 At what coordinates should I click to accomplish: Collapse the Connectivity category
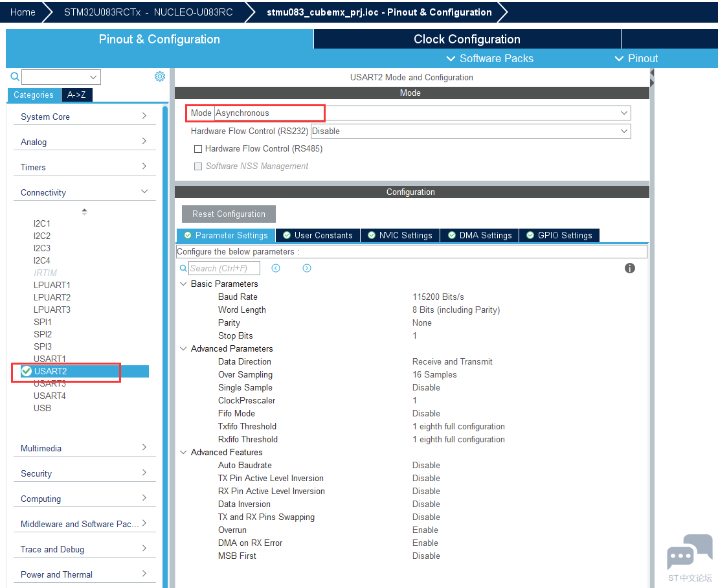[85, 192]
